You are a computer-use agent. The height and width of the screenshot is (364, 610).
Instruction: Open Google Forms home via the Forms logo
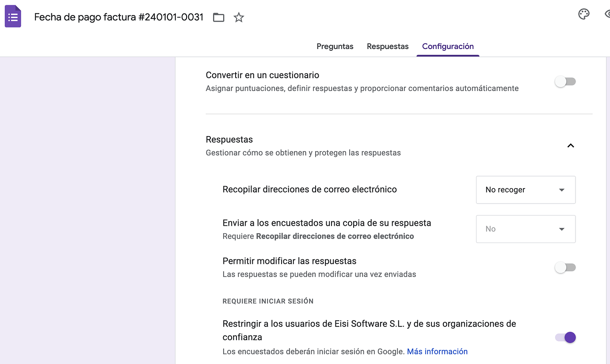(13, 16)
